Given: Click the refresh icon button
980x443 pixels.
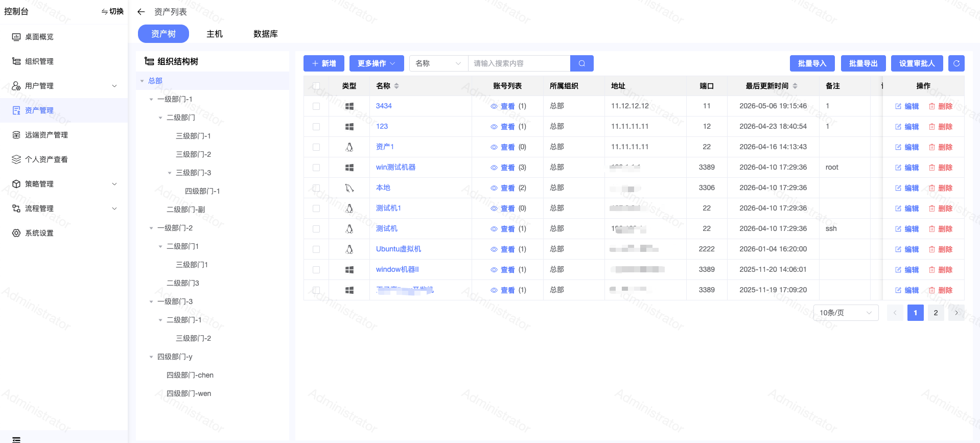Looking at the screenshot, I should [956, 63].
